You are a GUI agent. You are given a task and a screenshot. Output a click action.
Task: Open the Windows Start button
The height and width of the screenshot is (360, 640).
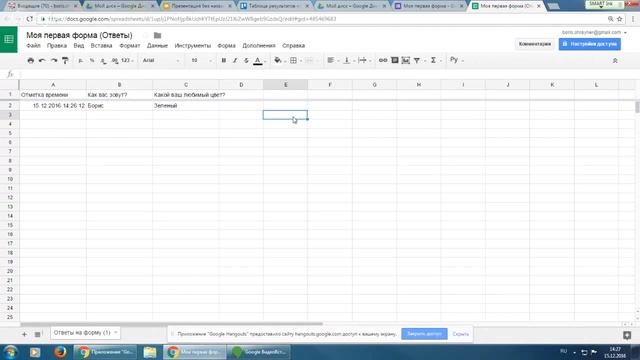(10, 352)
